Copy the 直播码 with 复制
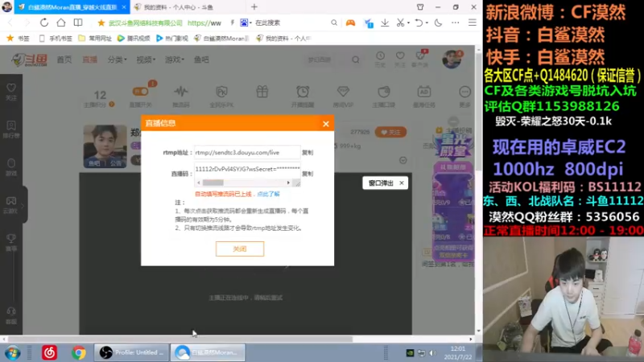The width and height of the screenshot is (644, 362). (x=308, y=174)
